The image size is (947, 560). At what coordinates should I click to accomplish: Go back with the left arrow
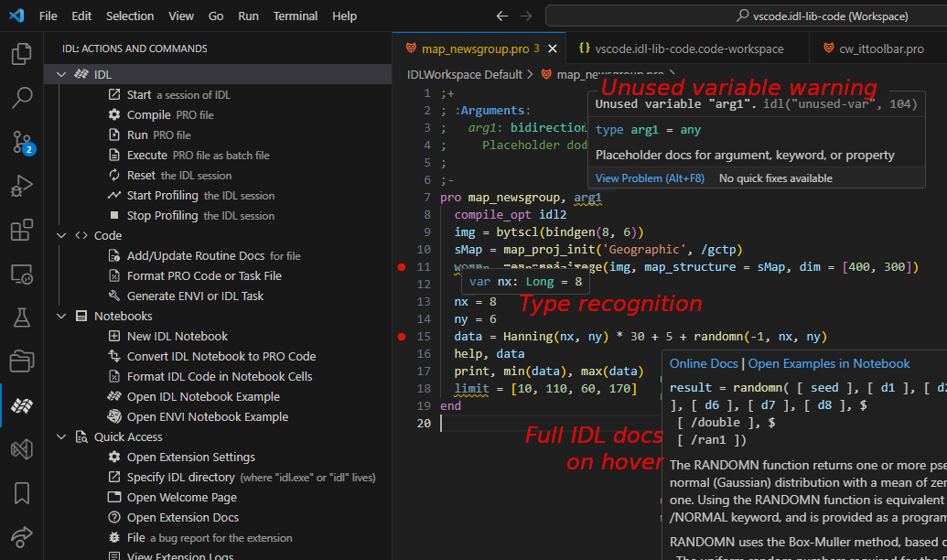tap(502, 16)
